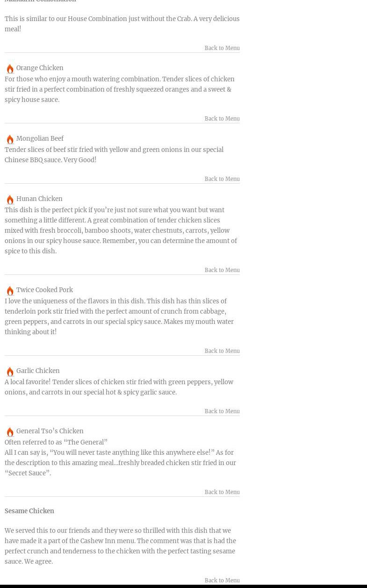Click the Orange Chicken dish title
Image resolution: width=367 pixels, height=588 pixels.
pyautogui.click(x=40, y=68)
